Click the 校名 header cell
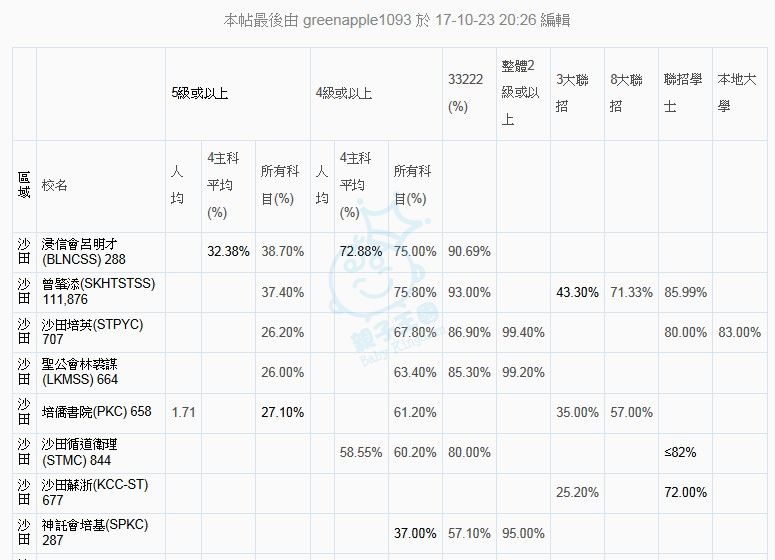The width and height of the screenshot is (775, 560). 56,185
